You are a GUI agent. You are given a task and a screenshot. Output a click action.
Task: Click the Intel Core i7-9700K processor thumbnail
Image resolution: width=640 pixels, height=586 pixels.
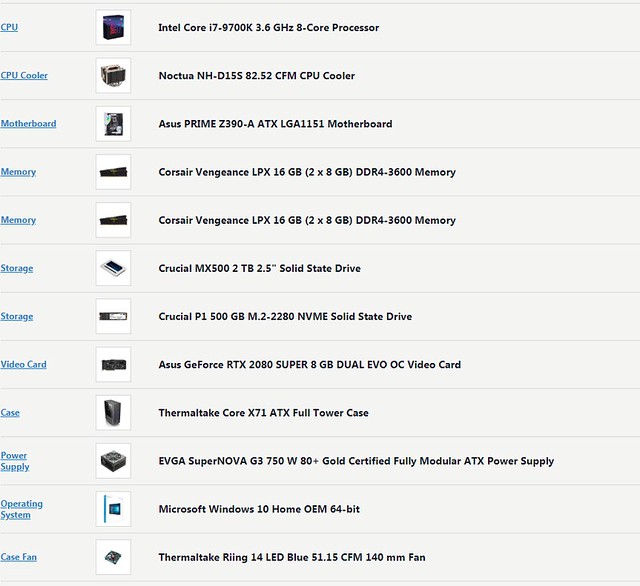click(113, 27)
